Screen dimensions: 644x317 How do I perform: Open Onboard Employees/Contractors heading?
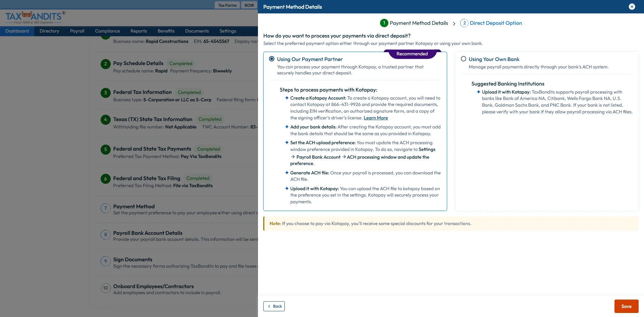pyautogui.click(x=153, y=286)
